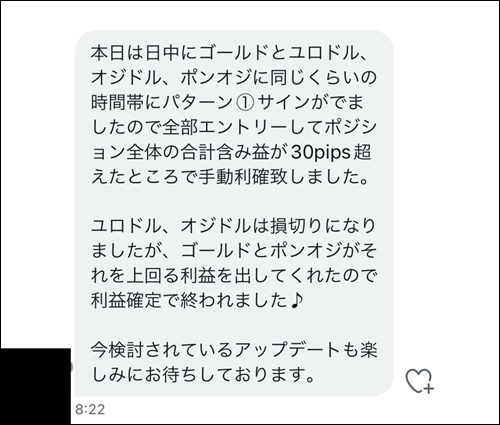Image resolution: width=500 pixels, height=425 pixels.
Task: Click the ♪ music note character
Action: (x=296, y=301)
